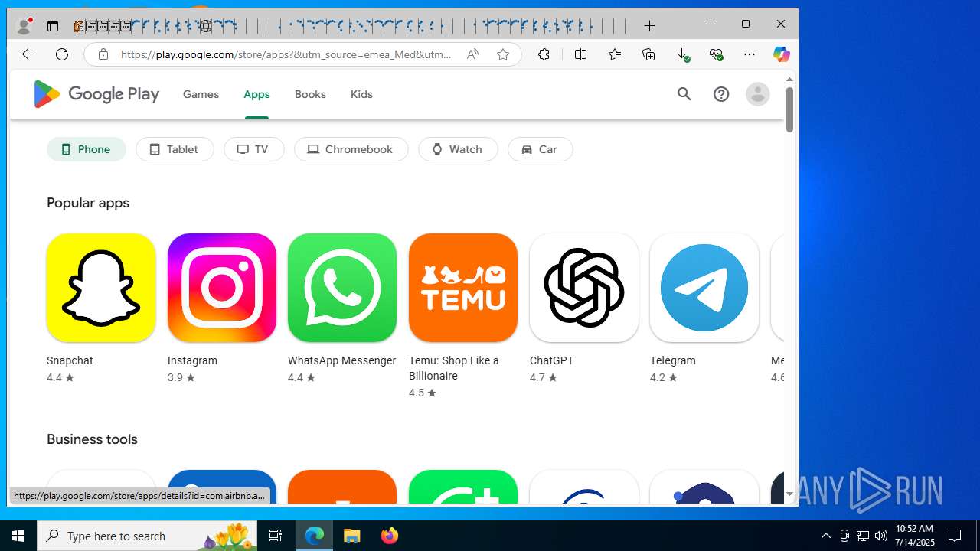Screen dimensions: 980x551
Task: Open the Telegram title link
Action: point(673,360)
